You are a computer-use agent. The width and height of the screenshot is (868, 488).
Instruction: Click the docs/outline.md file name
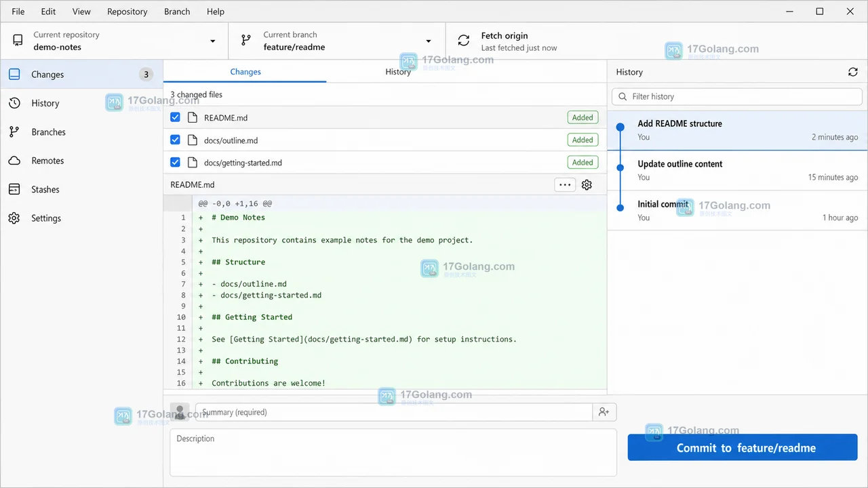pyautogui.click(x=231, y=140)
